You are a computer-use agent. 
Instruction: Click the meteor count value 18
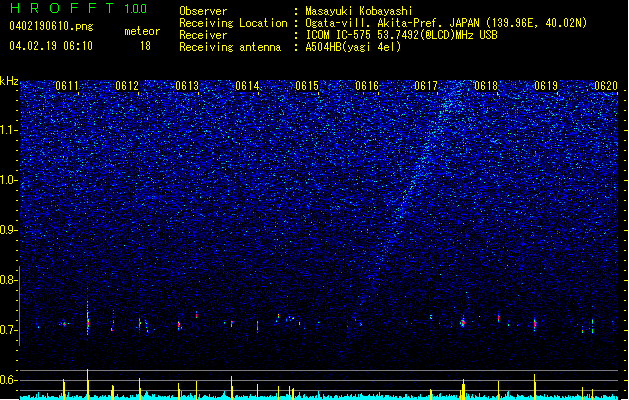[145, 46]
